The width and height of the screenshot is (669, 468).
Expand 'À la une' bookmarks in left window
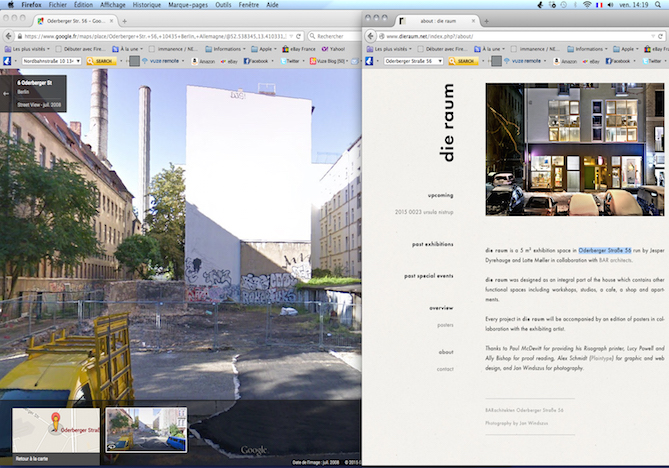pyautogui.click(x=128, y=49)
